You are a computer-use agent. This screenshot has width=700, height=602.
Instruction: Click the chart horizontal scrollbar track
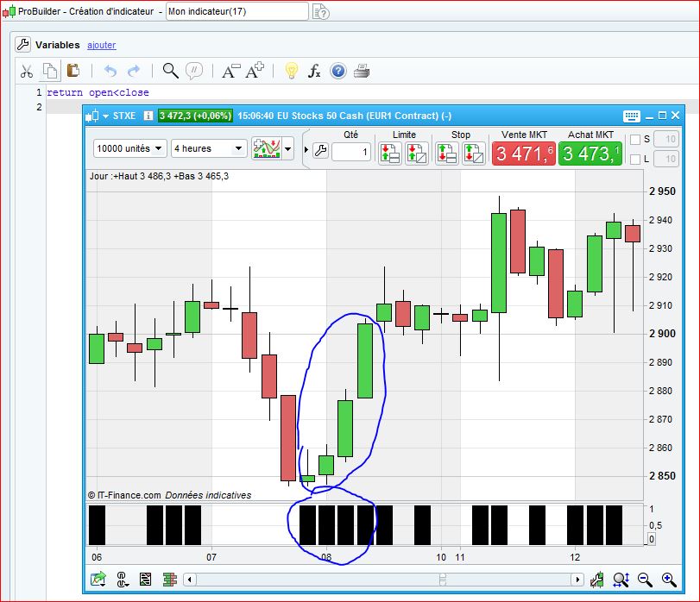[x=383, y=580]
